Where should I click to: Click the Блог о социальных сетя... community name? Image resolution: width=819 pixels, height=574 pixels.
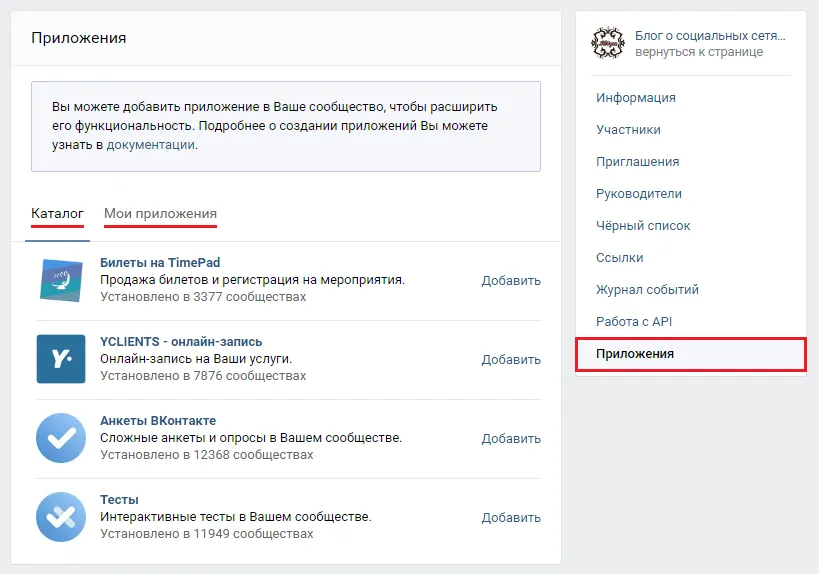coord(710,36)
